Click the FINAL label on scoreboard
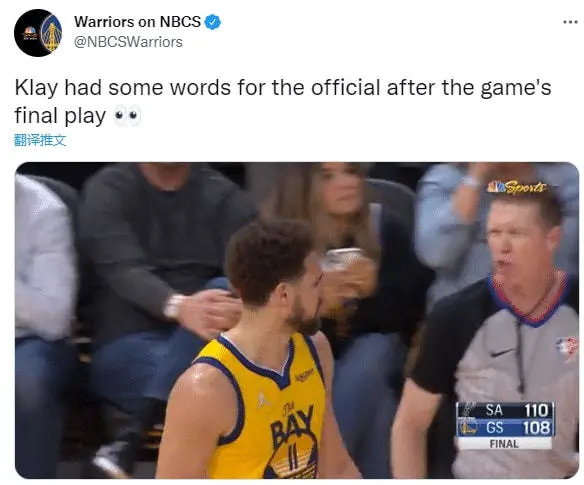The width and height of the screenshot is (584, 485). [504, 444]
